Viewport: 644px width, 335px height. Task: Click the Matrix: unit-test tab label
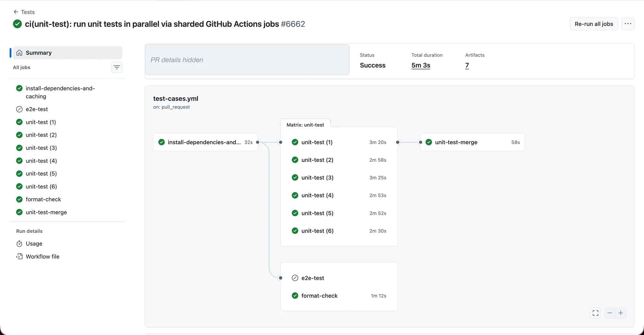305,125
